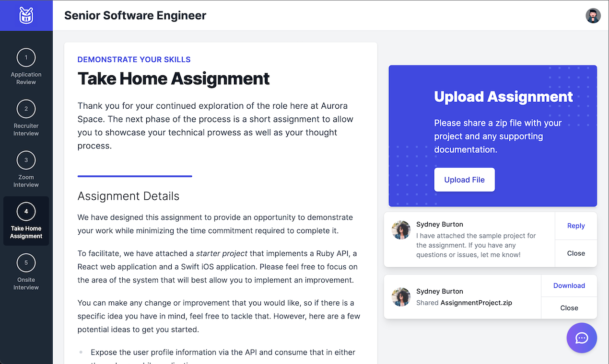Click the Take Home Assignment main heading

point(174,79)
